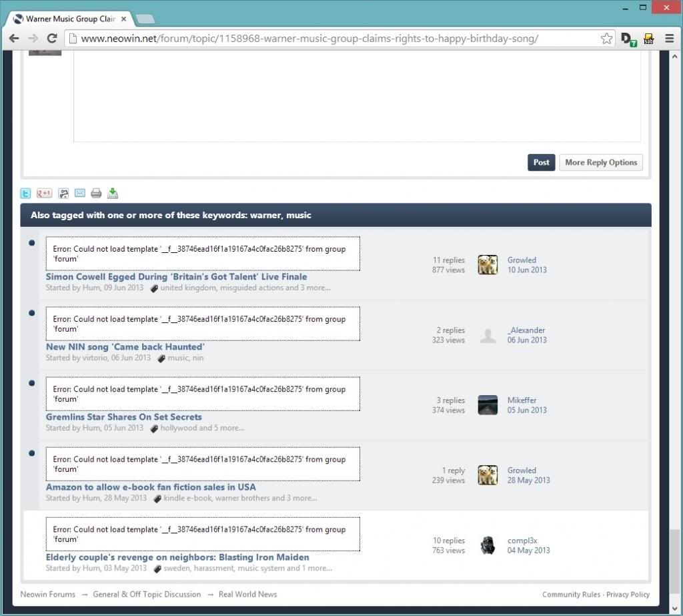Open Community Rules link
The width and height of the screenshot is (683, 616).
(571, 594)
